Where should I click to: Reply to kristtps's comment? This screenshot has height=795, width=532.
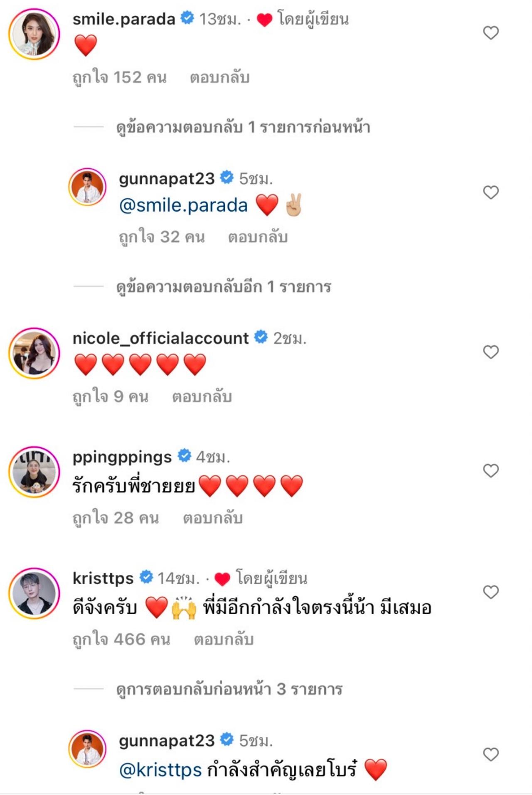[x=224, y=640]
